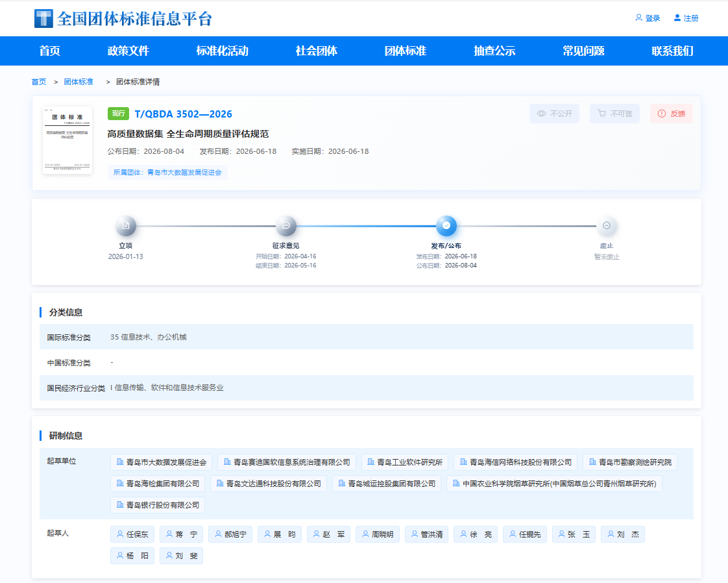Click the 征求意见 timeline step icon

(x=286, y=226)
